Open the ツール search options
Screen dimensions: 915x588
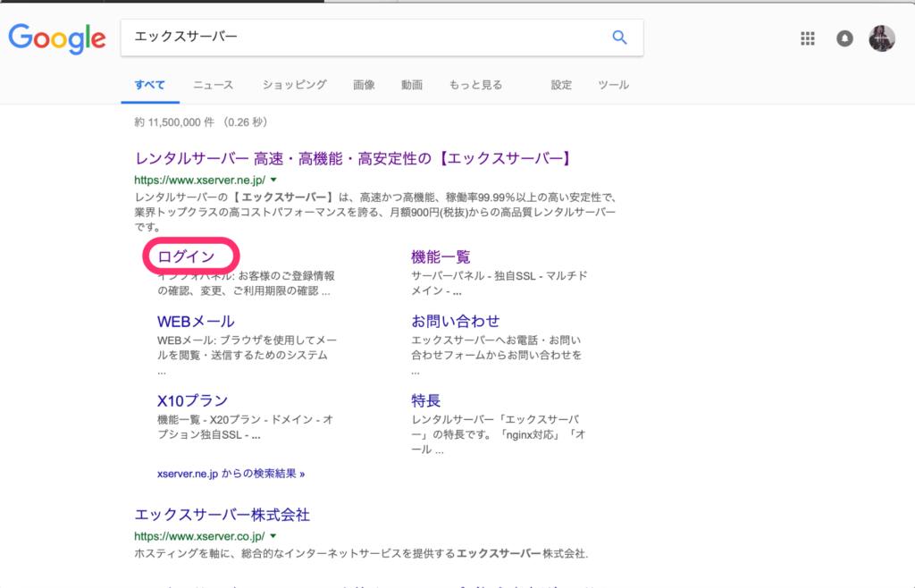(x=613, y=85)
